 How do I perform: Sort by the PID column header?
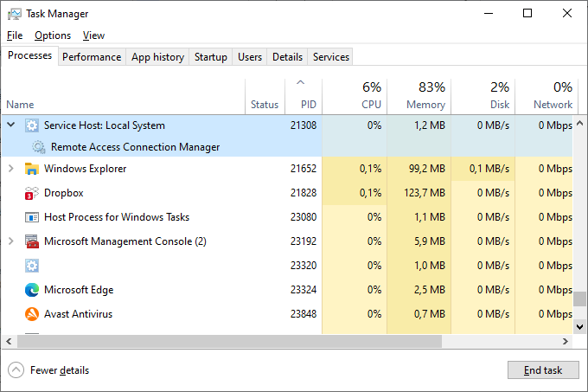coord(304,96)
